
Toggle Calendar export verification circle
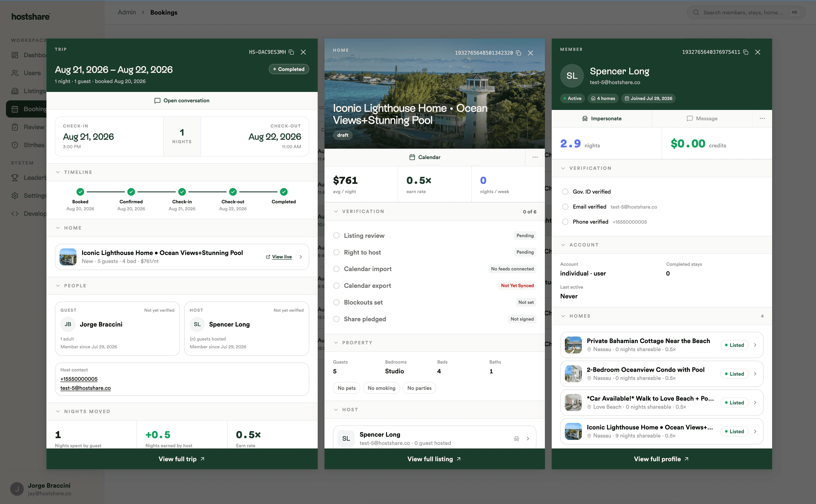(x=336, y=286)
